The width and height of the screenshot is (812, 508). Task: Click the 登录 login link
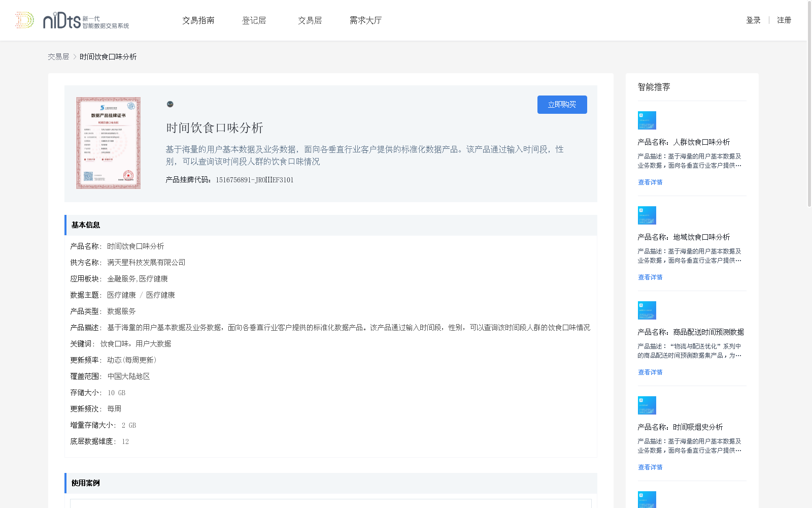(x=753, y=20)
